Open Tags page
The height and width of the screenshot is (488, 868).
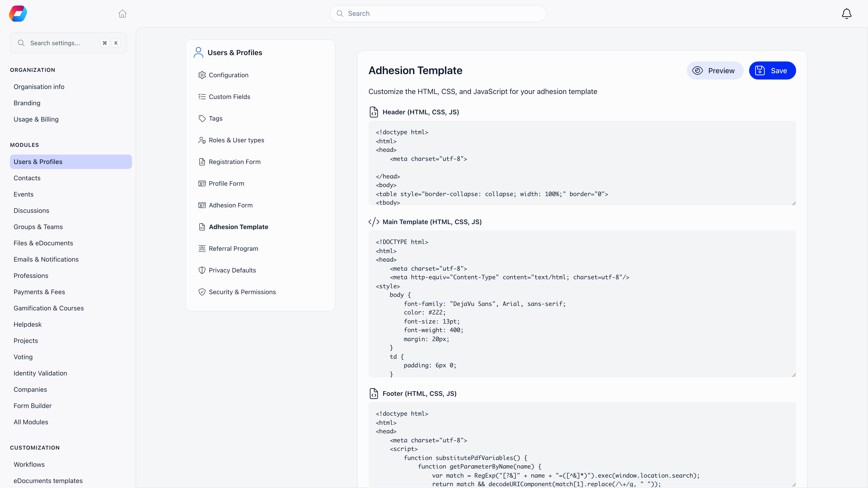point(216,119)
